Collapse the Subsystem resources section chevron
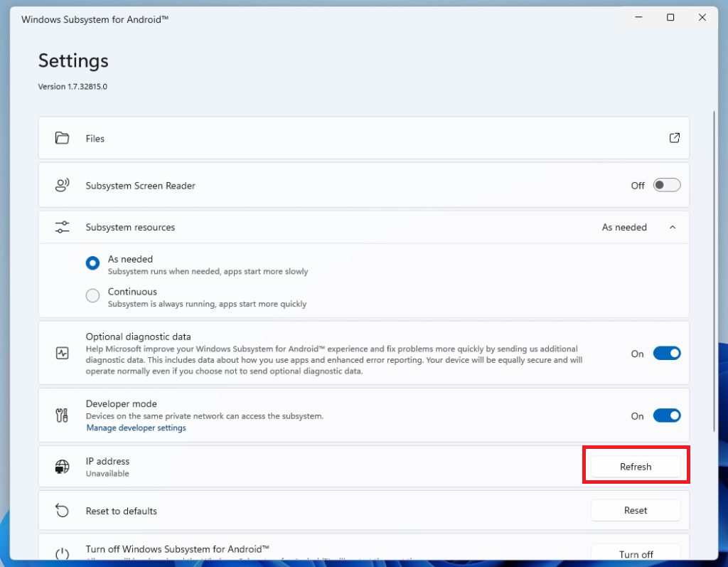This screenshot has width=728, height=567. (x=673, y=228)
